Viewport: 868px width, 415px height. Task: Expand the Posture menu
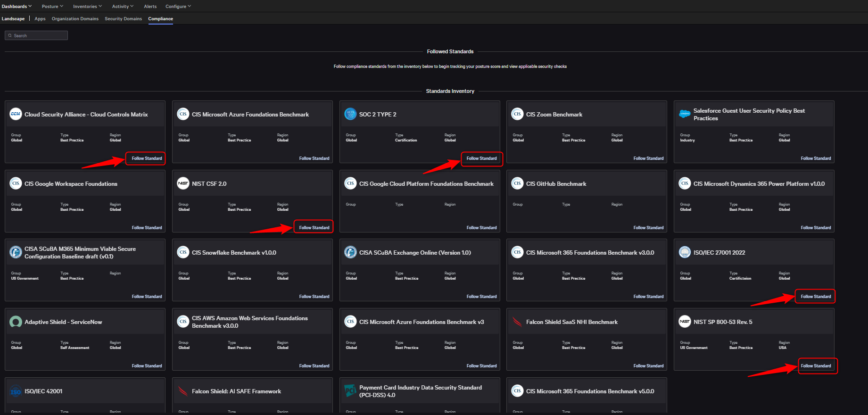pos(52,6)
